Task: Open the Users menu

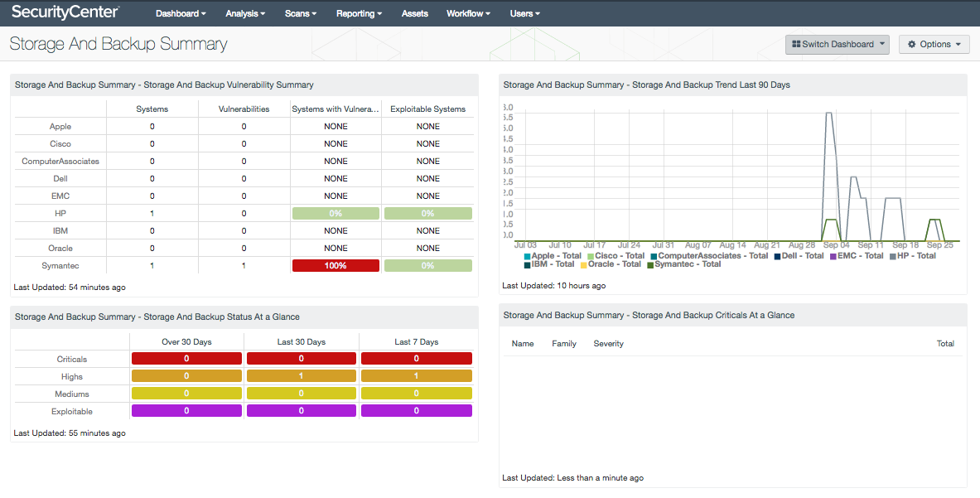Action: (525, 13)
